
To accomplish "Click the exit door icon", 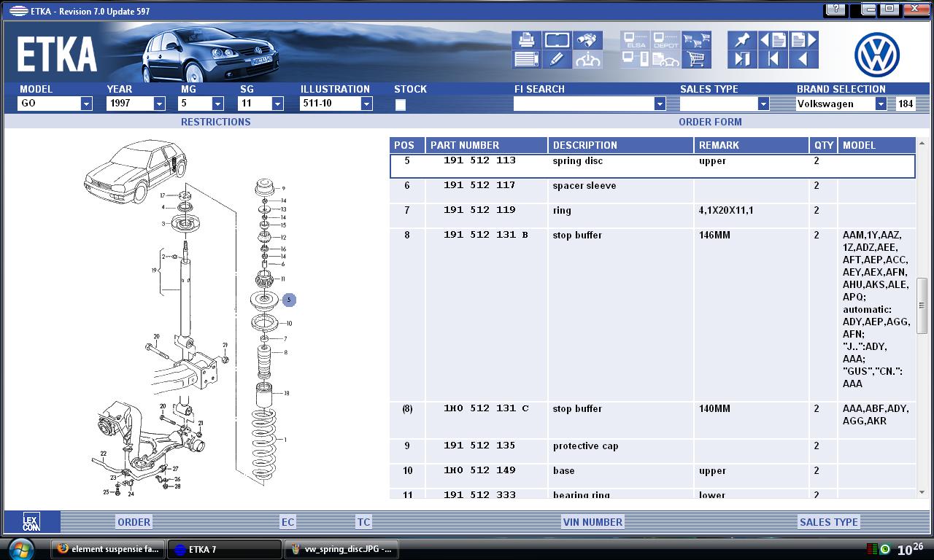I will [742, 60].
